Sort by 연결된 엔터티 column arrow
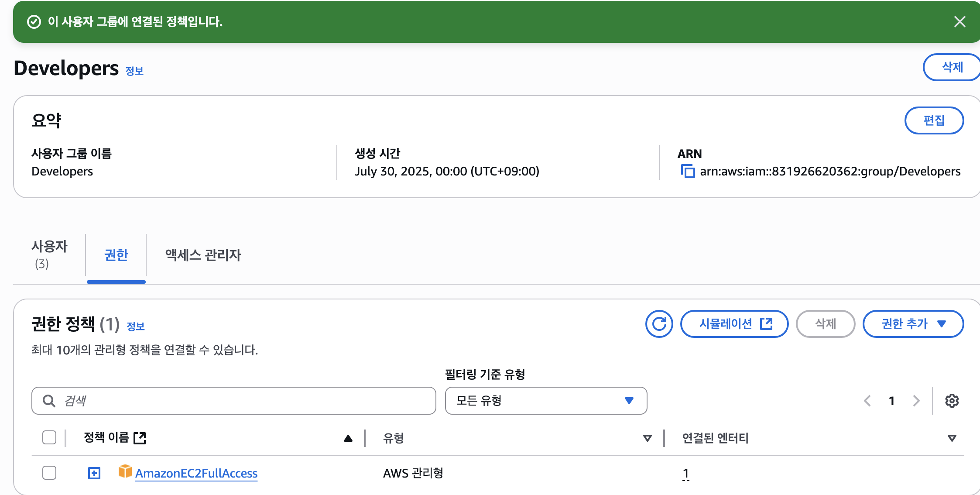The image size is (980, 495). pos(952,438)
